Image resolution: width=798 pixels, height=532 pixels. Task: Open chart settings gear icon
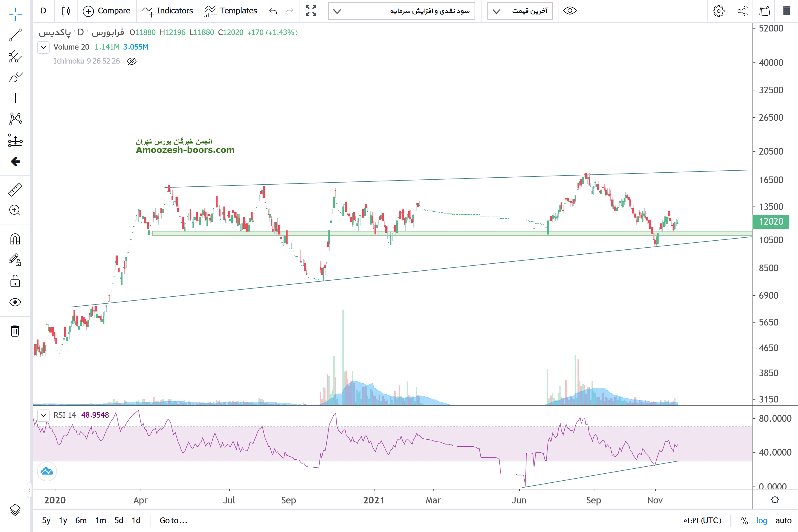coord(718,11)
